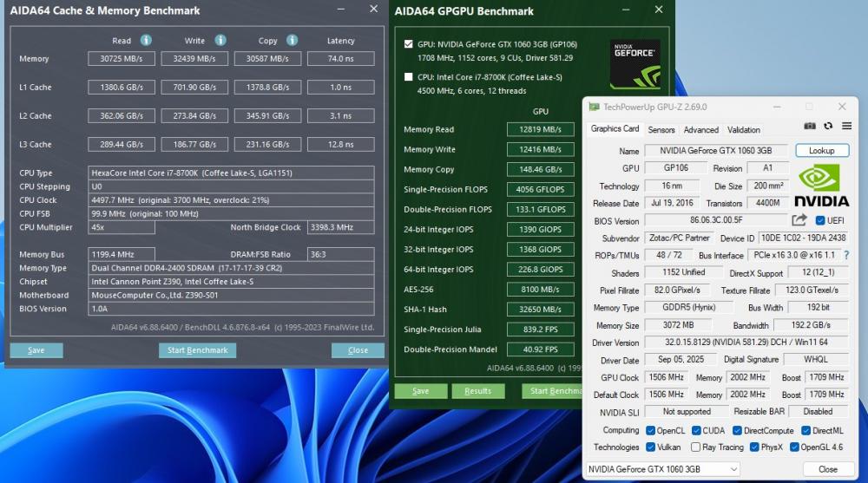Click Start Benchmark in Cache & Memory window
The height and width of the screenshot is (483, 868).
coord(198,350)
